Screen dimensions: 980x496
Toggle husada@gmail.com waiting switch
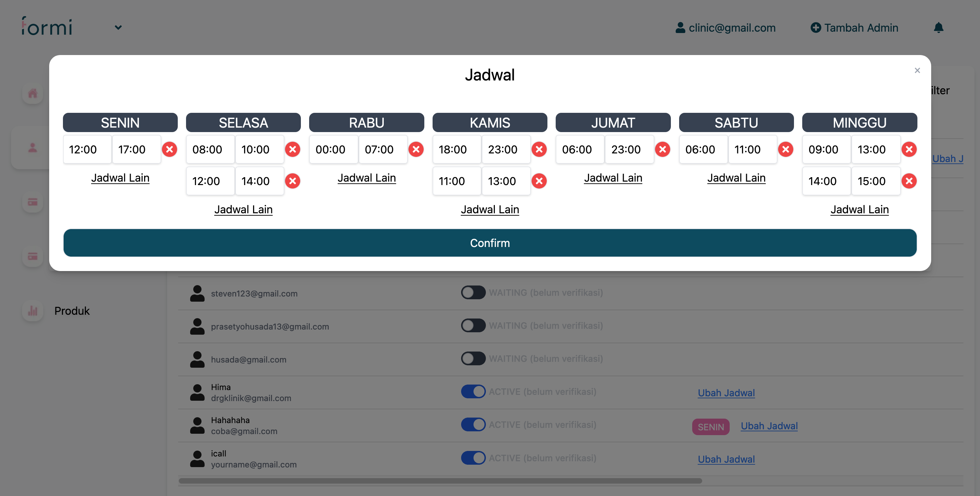click(x=473, y=358)
